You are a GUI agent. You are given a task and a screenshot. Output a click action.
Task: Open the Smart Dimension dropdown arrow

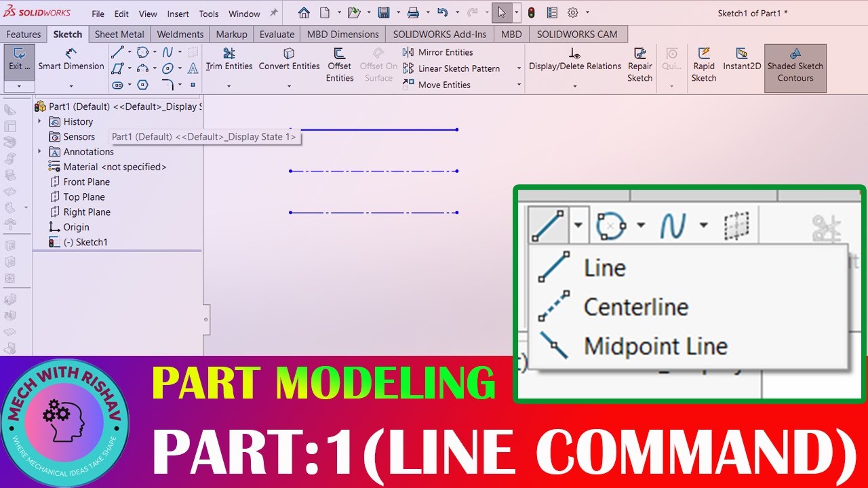[71, 86]
